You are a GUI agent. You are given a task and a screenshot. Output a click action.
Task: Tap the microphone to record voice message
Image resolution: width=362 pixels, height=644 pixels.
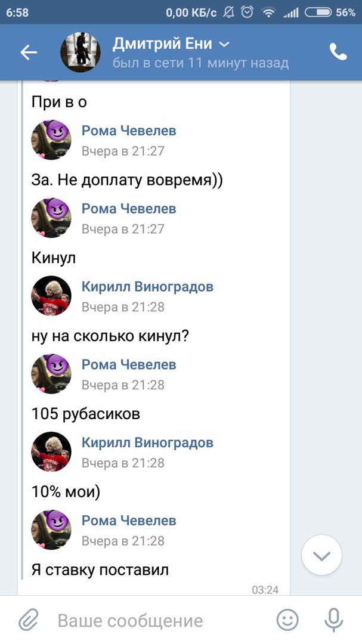pos(333,620)
